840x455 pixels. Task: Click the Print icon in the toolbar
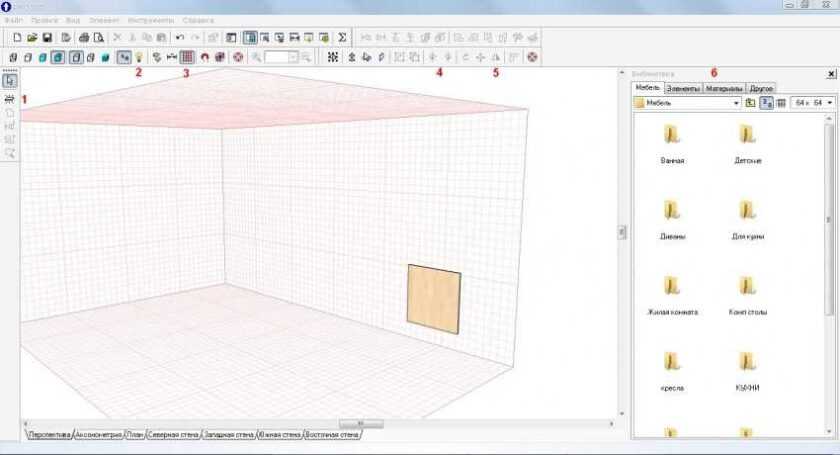(83, 38)
